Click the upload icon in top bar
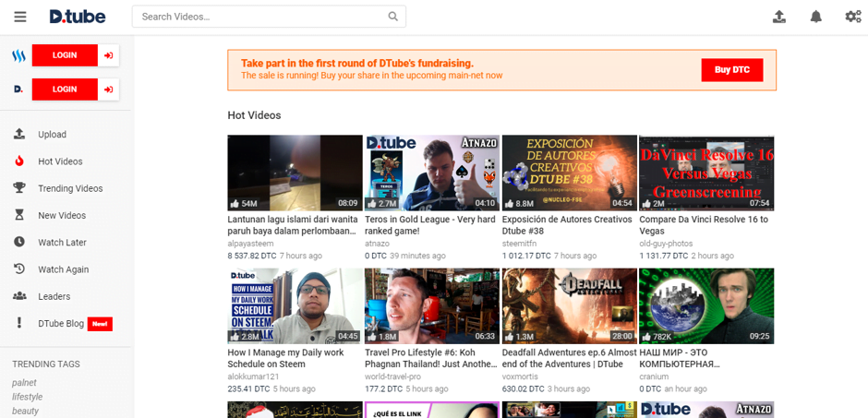 pyautogui.click(x=779, y=17)
